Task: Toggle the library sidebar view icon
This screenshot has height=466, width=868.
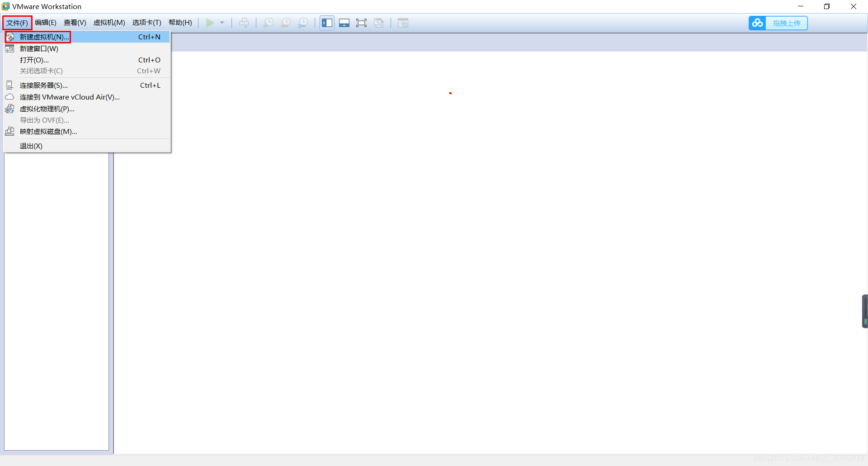Action: coord(327,23)
